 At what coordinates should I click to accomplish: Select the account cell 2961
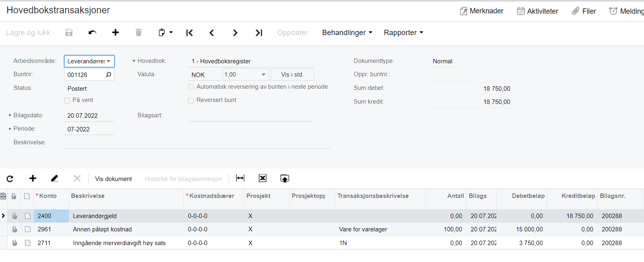pos(51,229)
